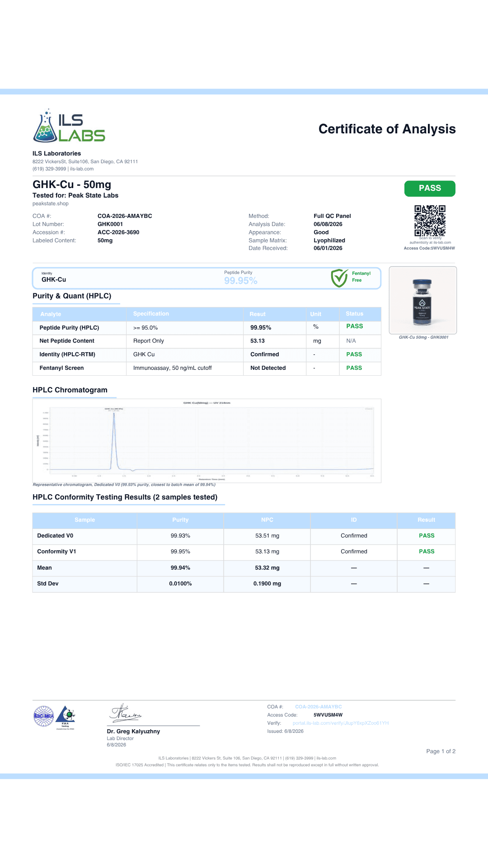Select Dr. Greg Kalyuzhny name
The width and height of the screenshot is (488, 868).
click(133, 731)
